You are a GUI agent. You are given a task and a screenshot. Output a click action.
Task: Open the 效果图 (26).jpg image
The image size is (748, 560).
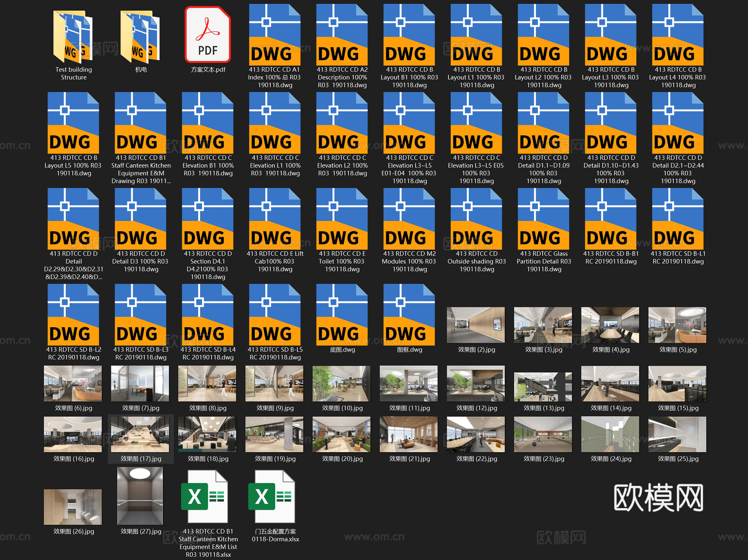tap(73, 507)
